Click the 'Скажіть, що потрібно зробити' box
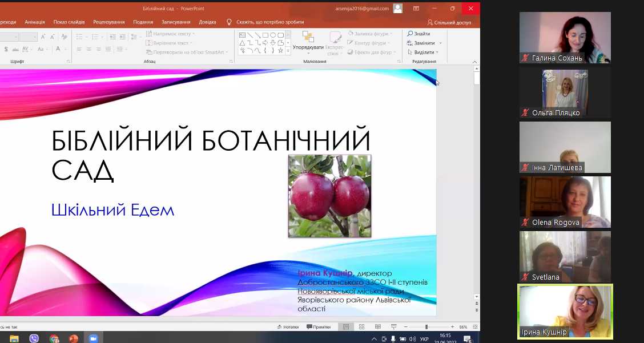The image size is (644, 343). click(269, 22)
